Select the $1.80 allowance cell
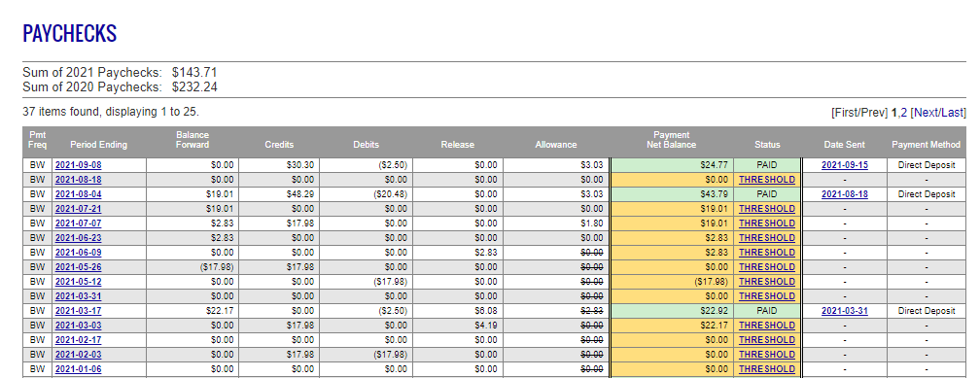The image size is (980, 378). pyautogui.click(x=556, y=223)
